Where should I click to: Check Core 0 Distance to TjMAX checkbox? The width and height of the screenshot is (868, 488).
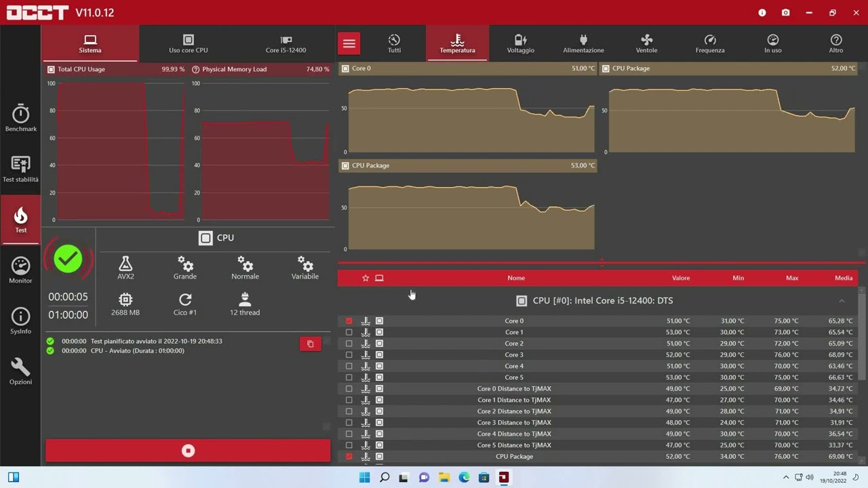click(x=349, y=388)
